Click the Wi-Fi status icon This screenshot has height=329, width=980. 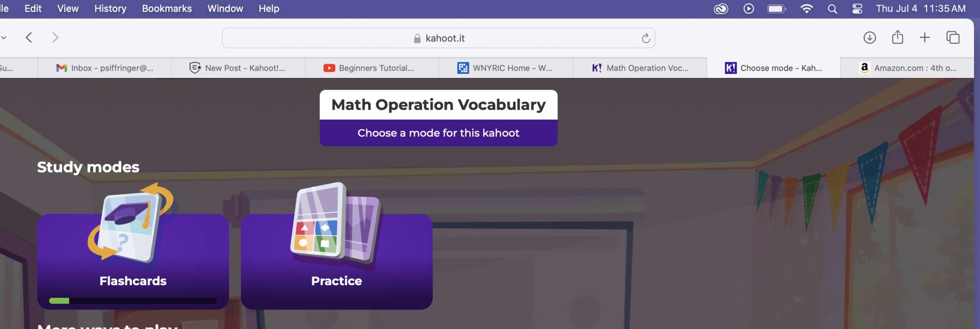[806, 9]
